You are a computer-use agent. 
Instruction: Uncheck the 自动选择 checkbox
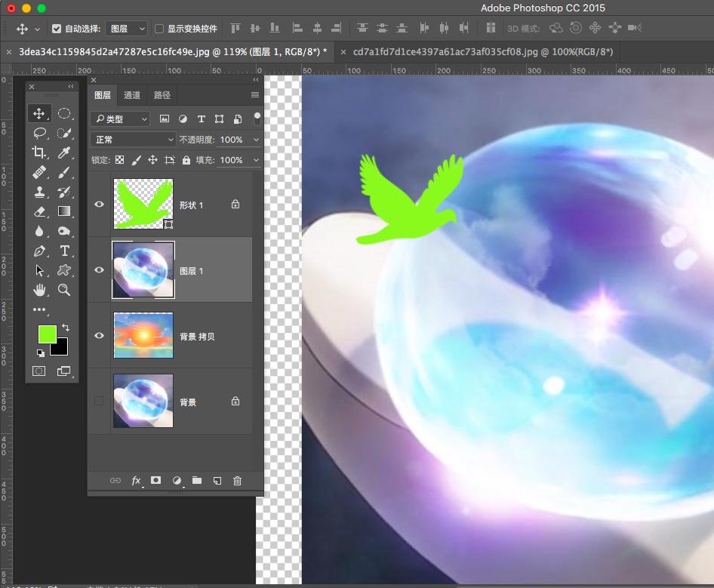coord(57,29)
